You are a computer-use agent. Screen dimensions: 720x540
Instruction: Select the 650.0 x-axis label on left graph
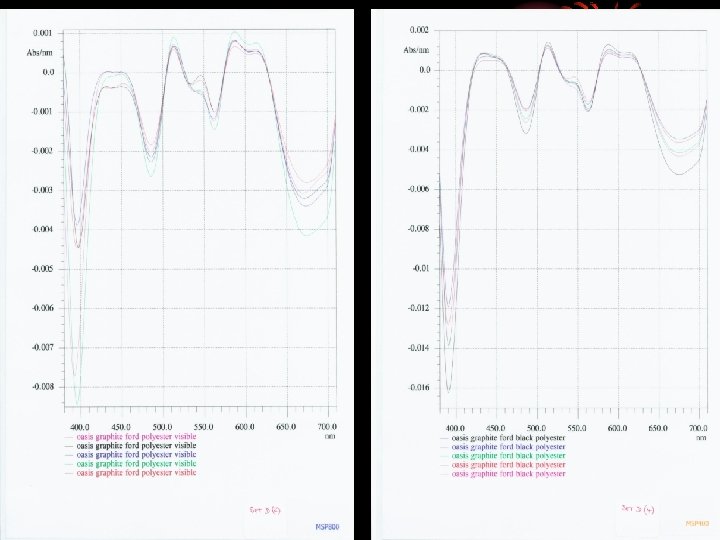tap(286, 427)
